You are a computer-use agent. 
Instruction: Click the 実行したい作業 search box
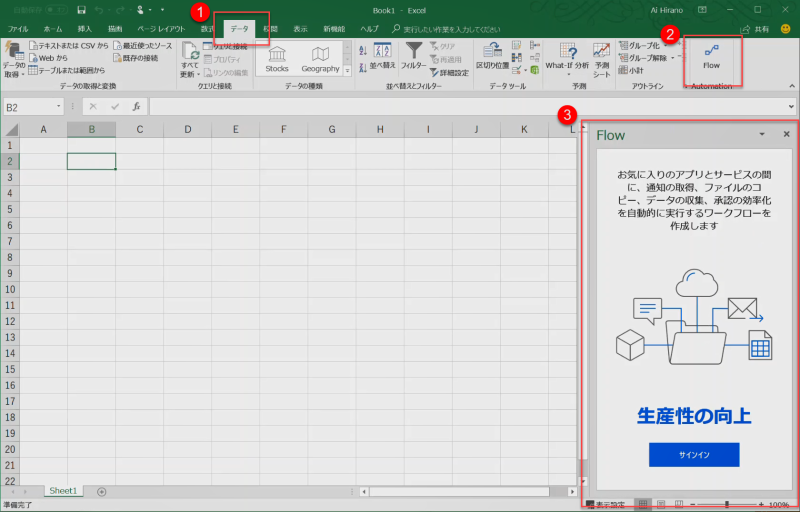point(446,29)
